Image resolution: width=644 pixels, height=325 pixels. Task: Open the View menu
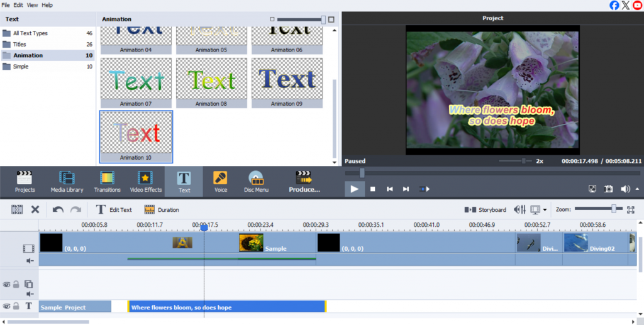tap(31, 5)
